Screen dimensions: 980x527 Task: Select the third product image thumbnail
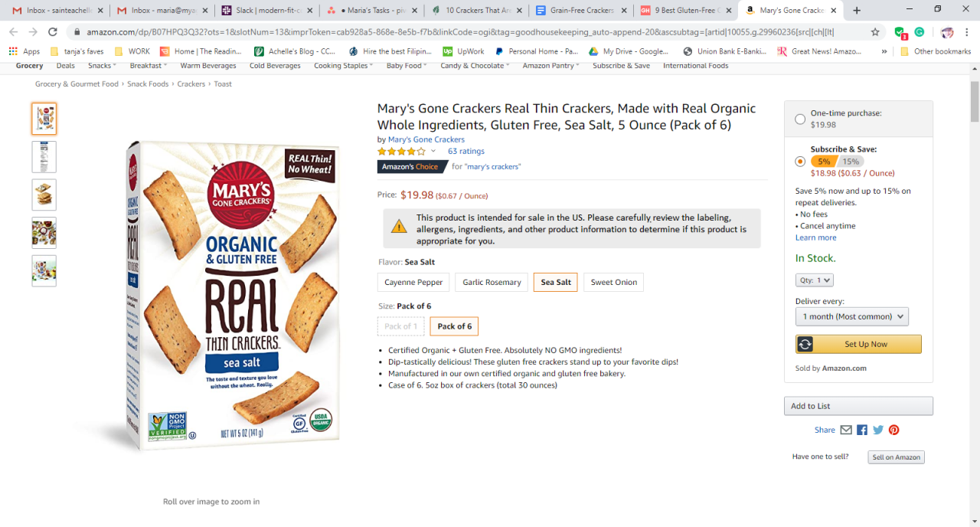tap(44, 195)
